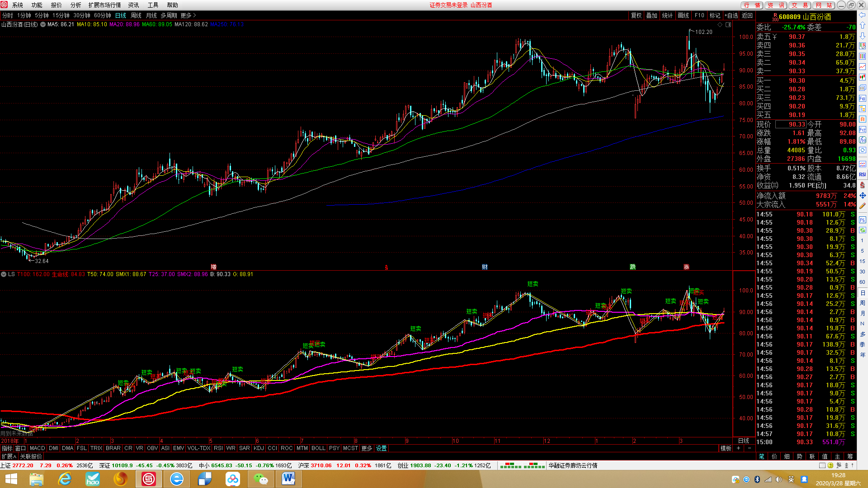Screen dimensions: 868x488
Task: Click the F10 company info sidebar icon
Action: coord(863,98)
